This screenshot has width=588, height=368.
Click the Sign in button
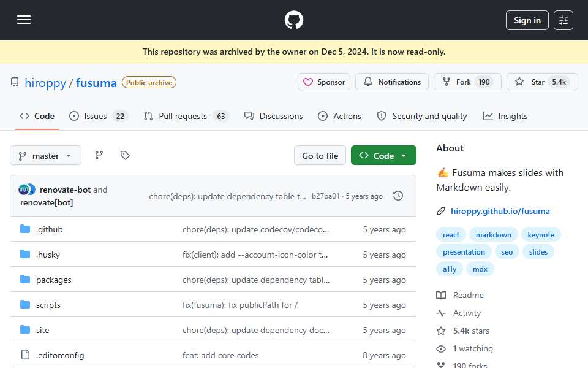(527, 20)
